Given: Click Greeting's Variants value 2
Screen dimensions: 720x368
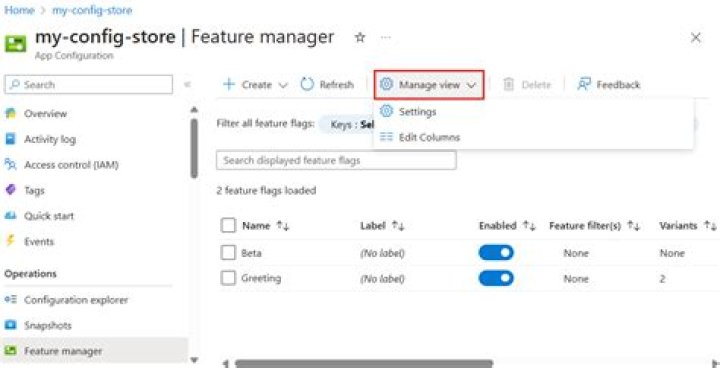Looking at the screenshot, I should (663, 278).
